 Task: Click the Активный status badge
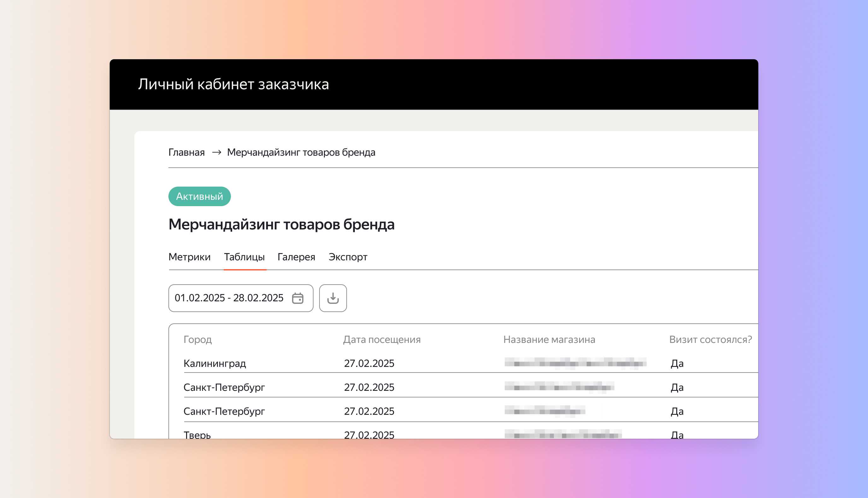(199, 196)
